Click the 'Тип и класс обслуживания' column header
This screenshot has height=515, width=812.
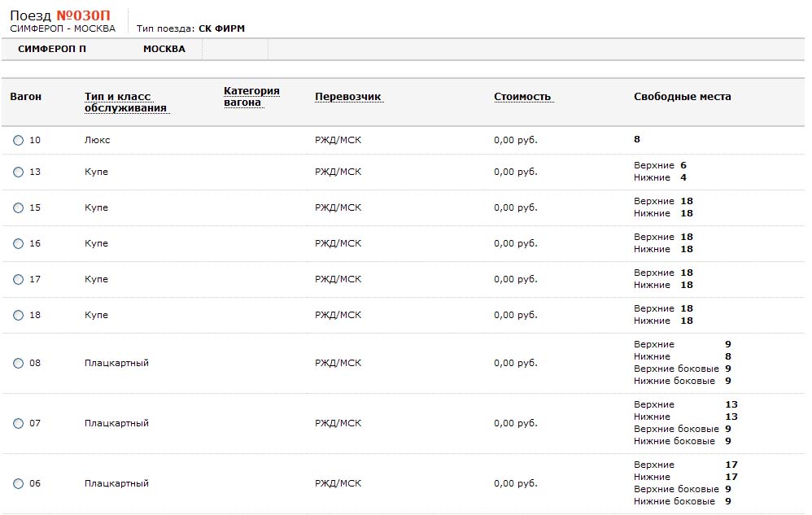[126, 103]
